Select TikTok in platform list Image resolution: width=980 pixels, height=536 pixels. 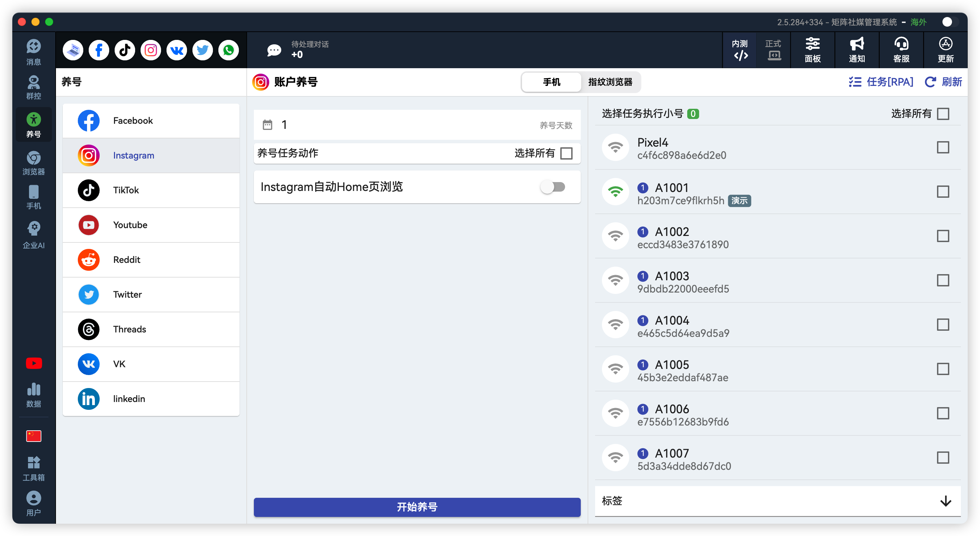pyautogui.click(x=151, y=190)
